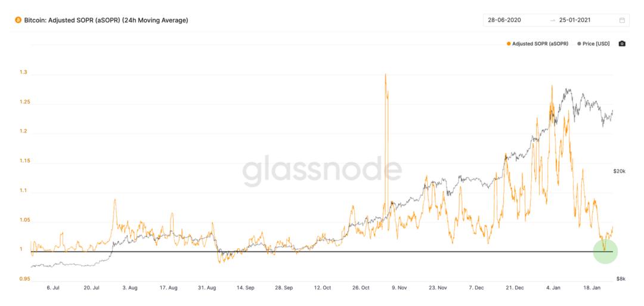Viewport: 644px width, 306px height.
Task: Click the 6. Jul x-axis label
Action: coord(53,288)
